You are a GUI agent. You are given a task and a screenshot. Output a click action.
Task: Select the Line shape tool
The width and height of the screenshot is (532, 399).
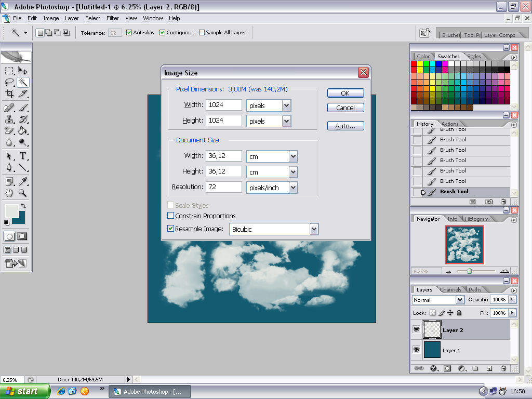click(23, 168)
